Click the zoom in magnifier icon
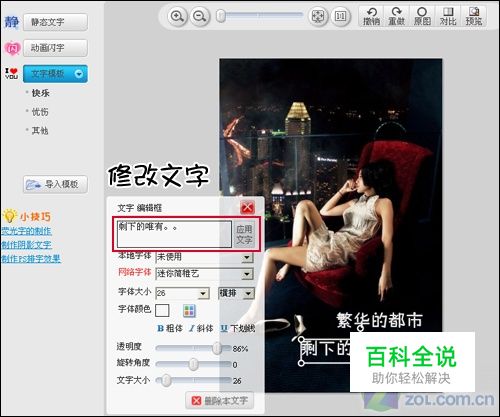The width and height of the screenshot is (500, 417). click(x=177, y=16)
